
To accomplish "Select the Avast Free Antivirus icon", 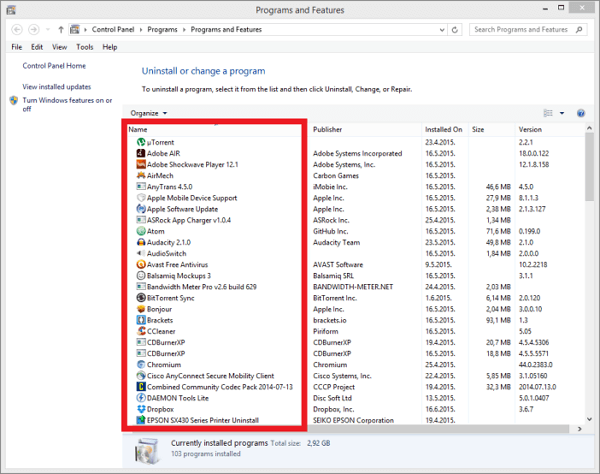I will [139, 264].
